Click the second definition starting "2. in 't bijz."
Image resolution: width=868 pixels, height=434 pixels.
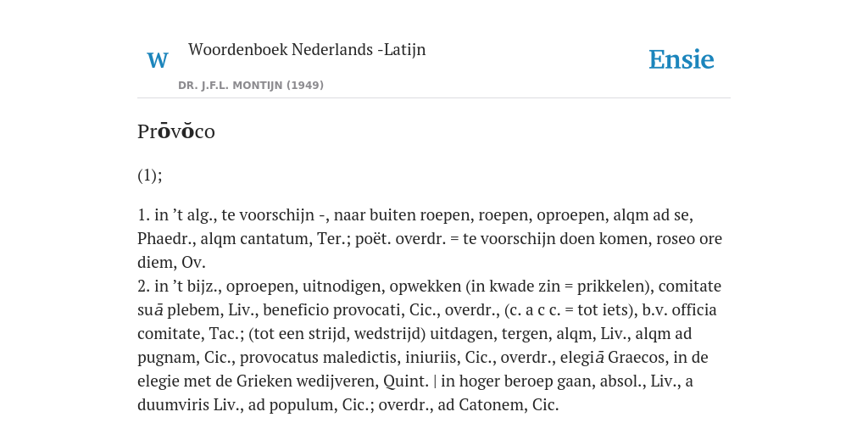click(430, 346)
